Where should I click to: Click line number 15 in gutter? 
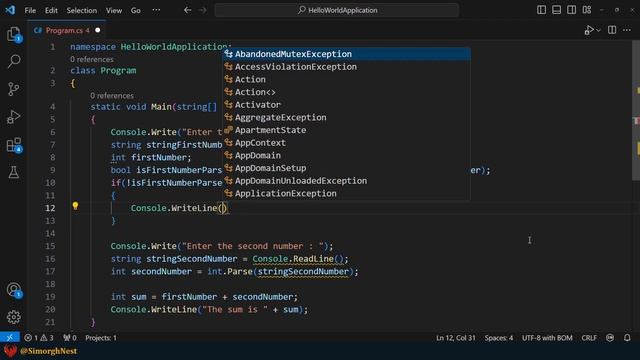50,246
